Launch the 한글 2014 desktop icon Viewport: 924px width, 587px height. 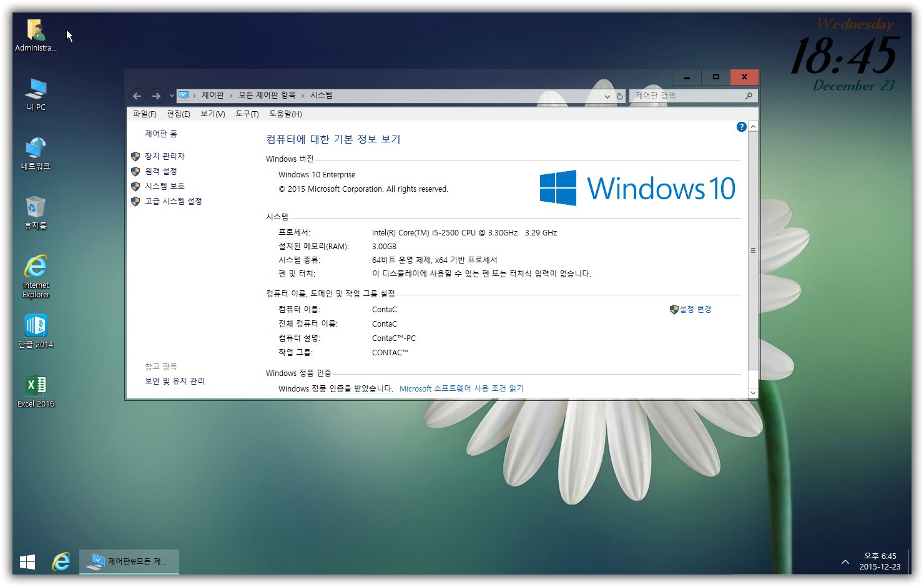[36, 331]
